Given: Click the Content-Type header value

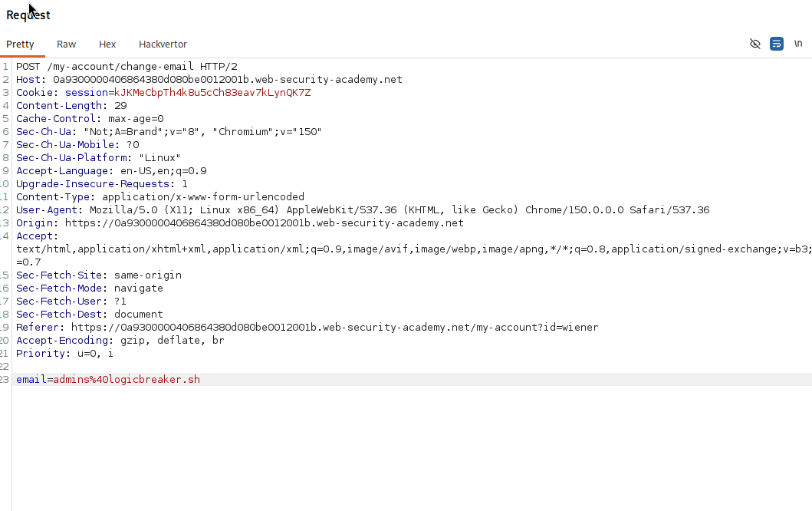Looking at the screenshot, I should point(203,197).
